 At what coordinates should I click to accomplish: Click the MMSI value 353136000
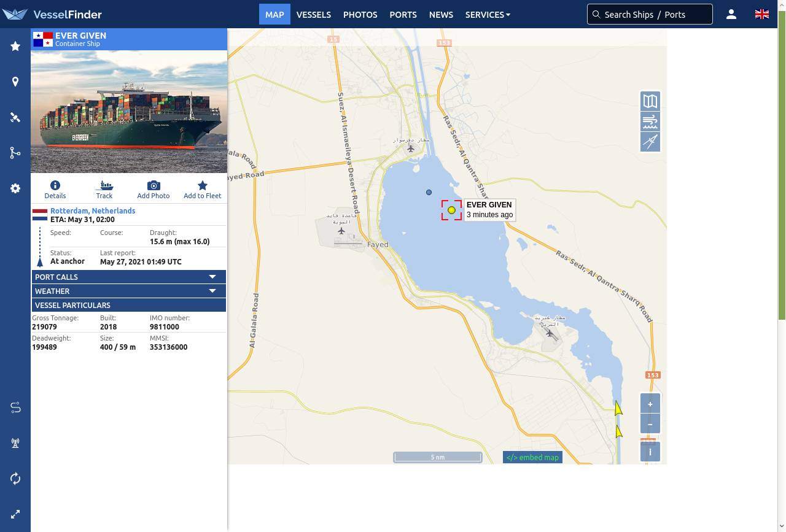pos(168,347)
